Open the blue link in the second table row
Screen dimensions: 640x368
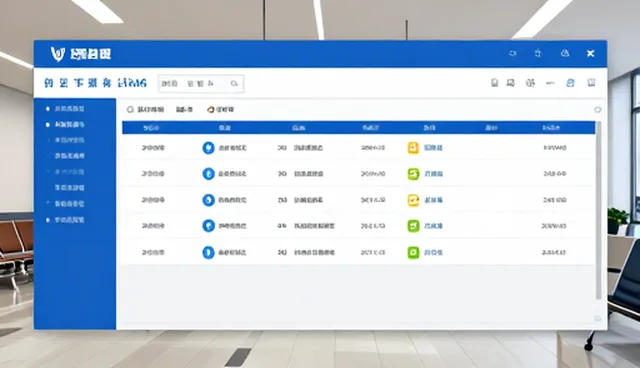pos(433,174)
